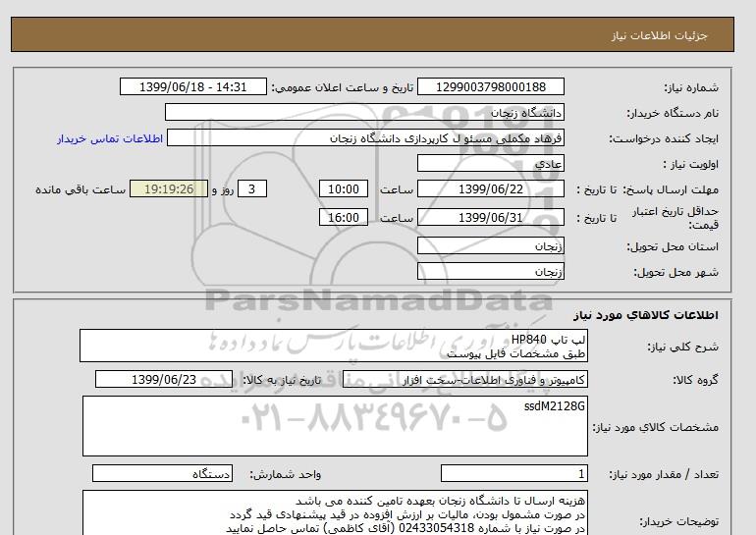Click the delivery province field زنجان
756x535 pixels.
pyautogui.click(x=490, y=245)
